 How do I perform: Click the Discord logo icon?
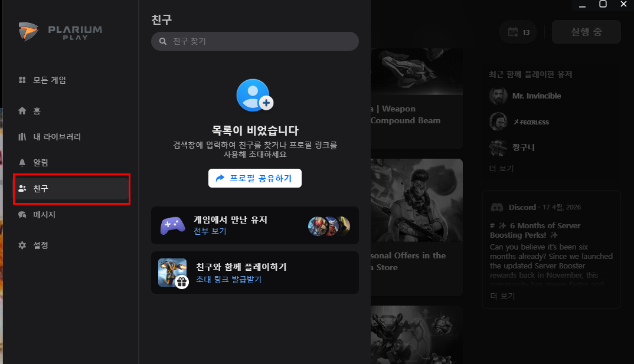point(497,208)
